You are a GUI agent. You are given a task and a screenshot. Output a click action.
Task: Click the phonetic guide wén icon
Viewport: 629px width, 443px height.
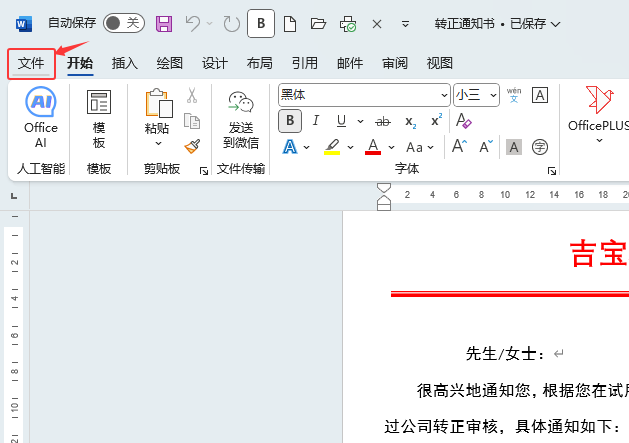[514, 95]
